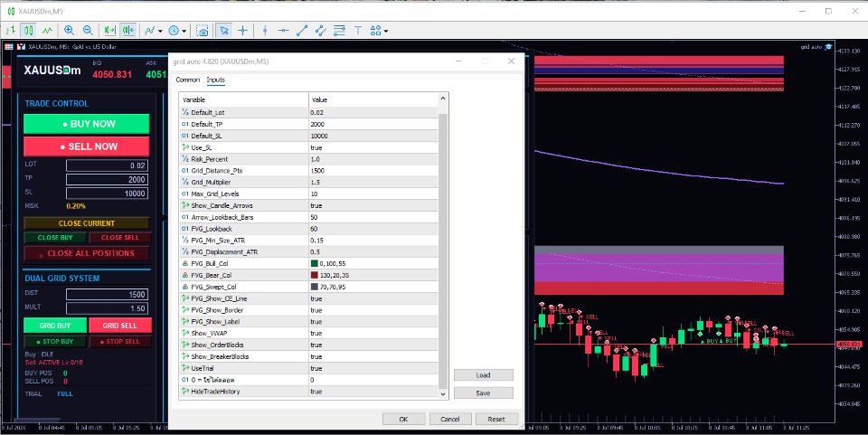Click the Save button

pos(483,392)
